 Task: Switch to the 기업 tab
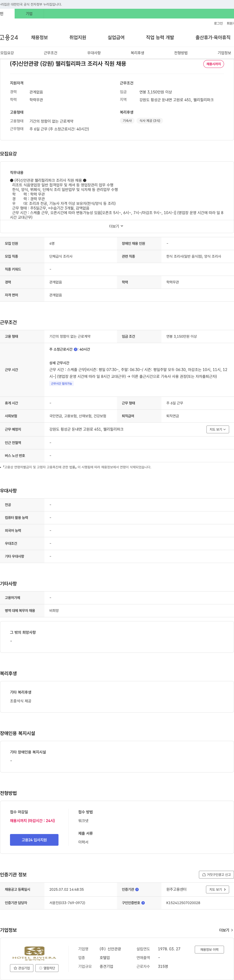coord(29,14)
